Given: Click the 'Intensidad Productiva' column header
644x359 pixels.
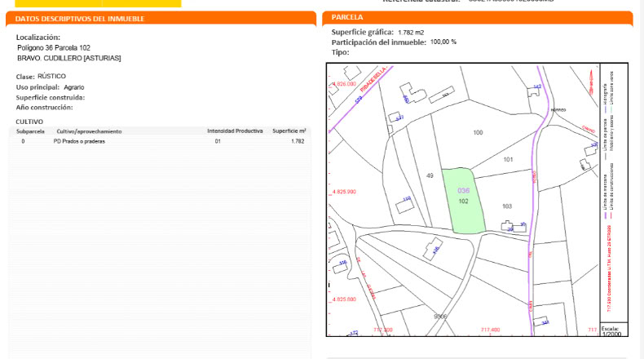Looking at the screenshot, I should [235, 131].
